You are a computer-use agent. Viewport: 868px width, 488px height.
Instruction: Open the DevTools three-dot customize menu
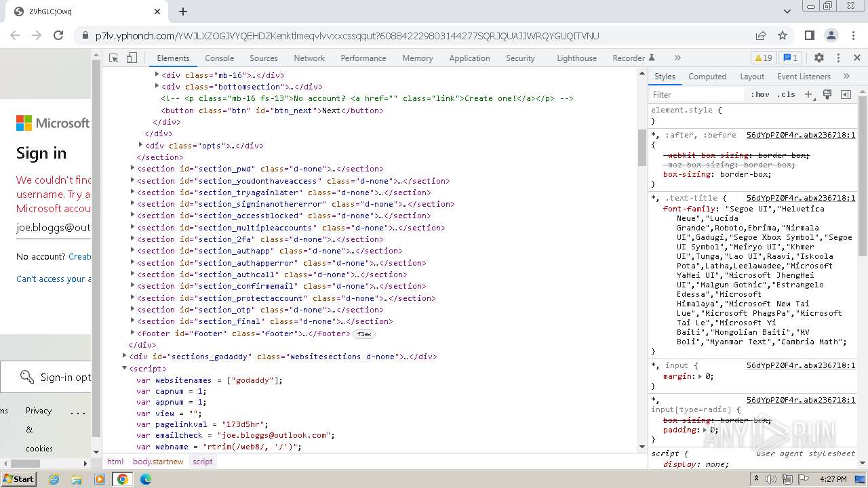pyautogui.click(x=838, y=58)
